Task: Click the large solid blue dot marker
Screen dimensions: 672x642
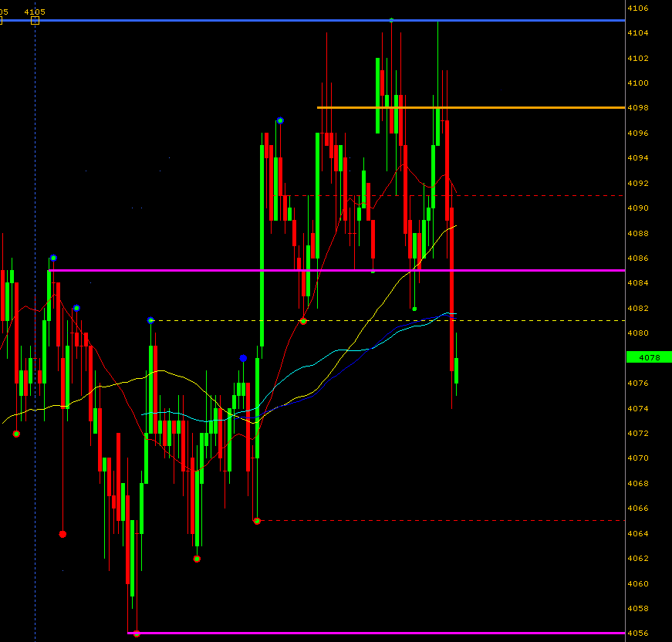Action: pos(243,358)
